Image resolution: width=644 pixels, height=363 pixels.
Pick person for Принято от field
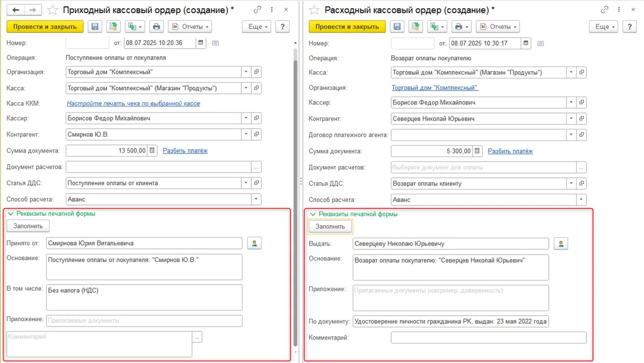click(254, 243)
